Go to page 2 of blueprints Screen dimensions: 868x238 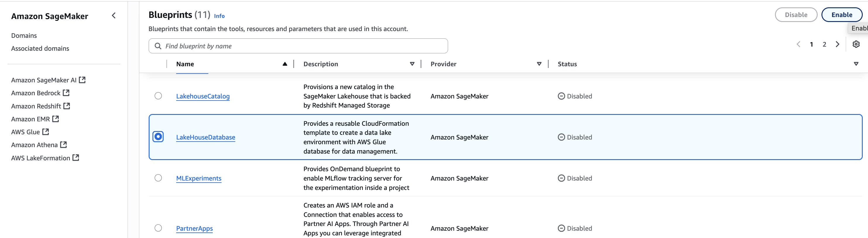[x=824, y=44]
